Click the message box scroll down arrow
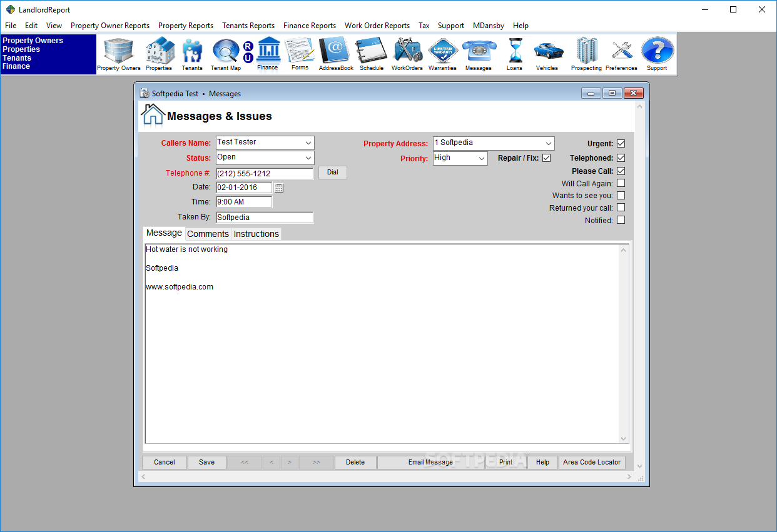The image size is (777, 532). click(x=623, y=439)
